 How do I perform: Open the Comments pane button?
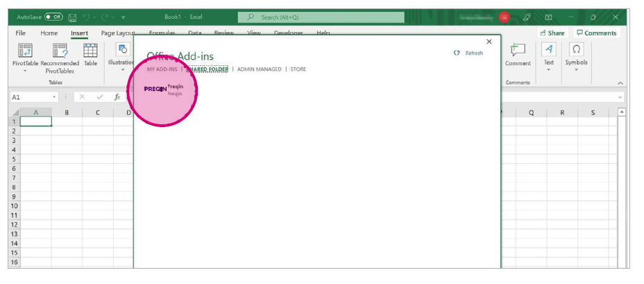596,33
